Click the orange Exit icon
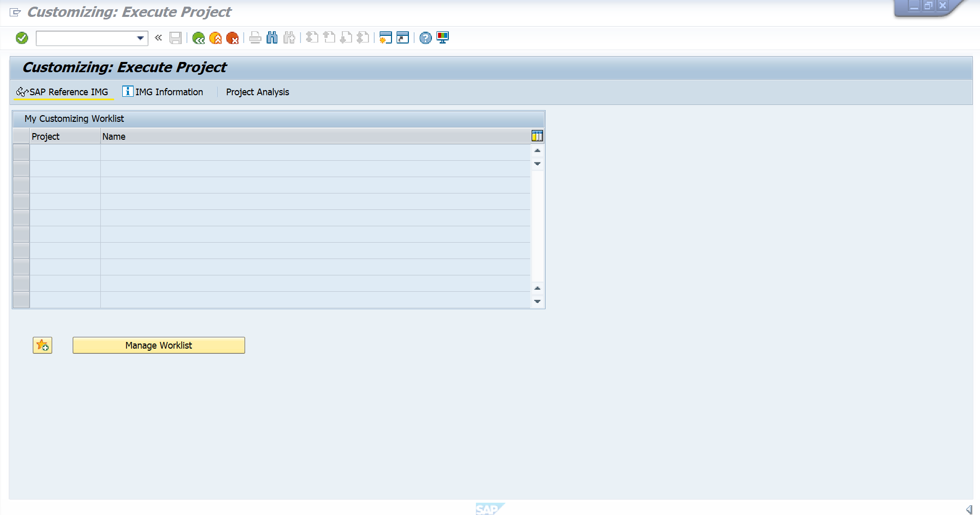This screenshot has width=980, height=515. 215,38
